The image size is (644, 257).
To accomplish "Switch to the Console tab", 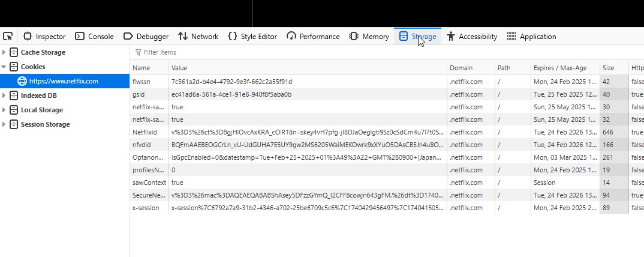I will (94, 37).
